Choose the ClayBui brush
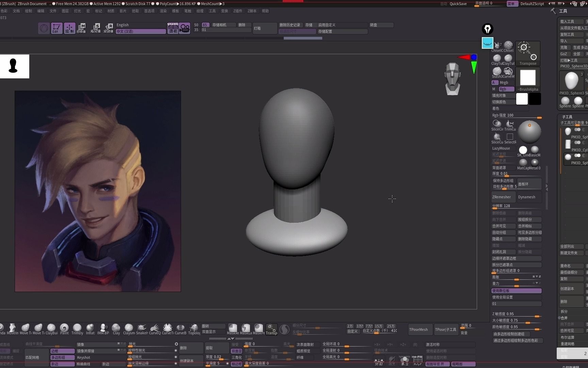 coord(51,329)
